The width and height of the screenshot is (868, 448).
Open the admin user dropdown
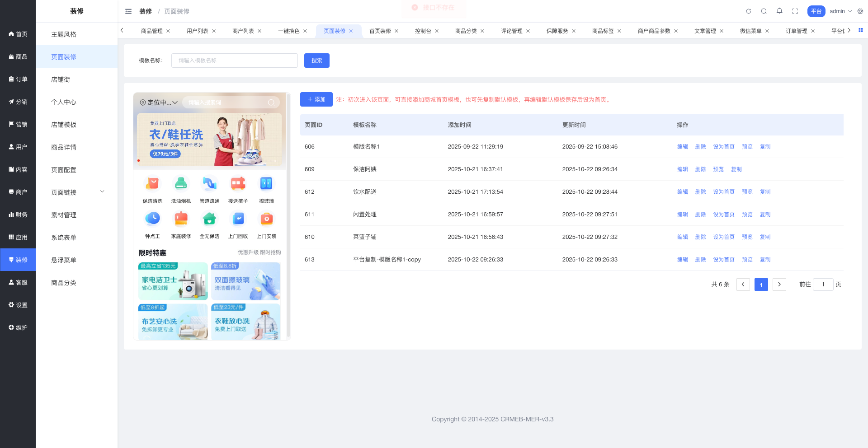click(840, 11)
